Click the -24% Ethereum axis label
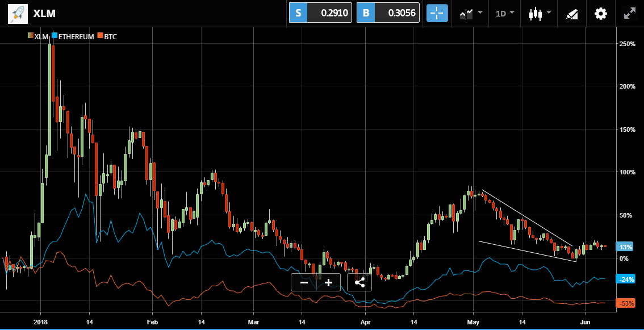The image size is (644, 330). [x=626, y=279]
